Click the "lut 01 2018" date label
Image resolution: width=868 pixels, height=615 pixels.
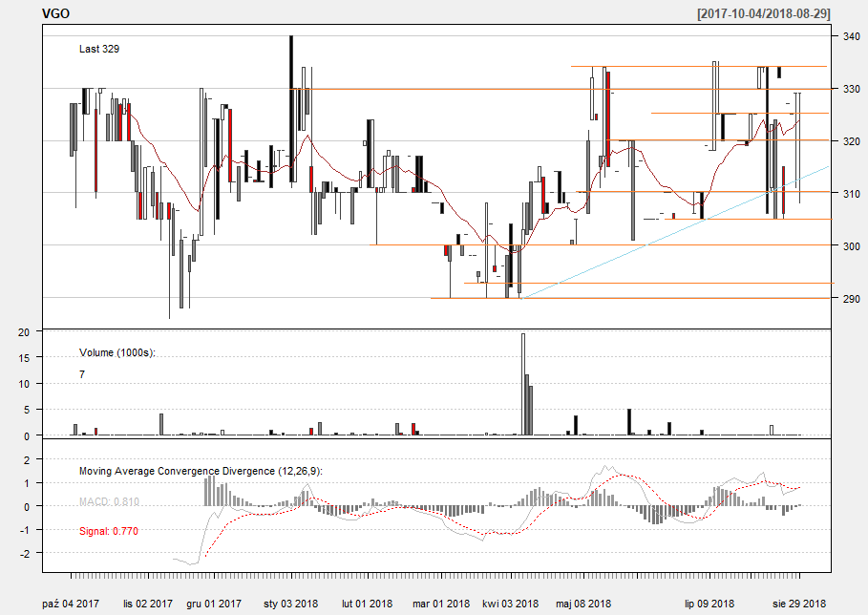click(x=367, y=604)
